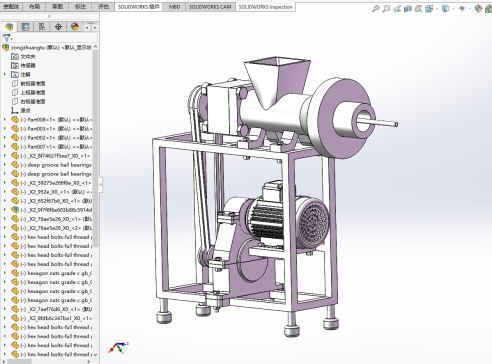492x364 pixels.
Task: Expand the Part008<1> tree node
Action: pos(5,119)
